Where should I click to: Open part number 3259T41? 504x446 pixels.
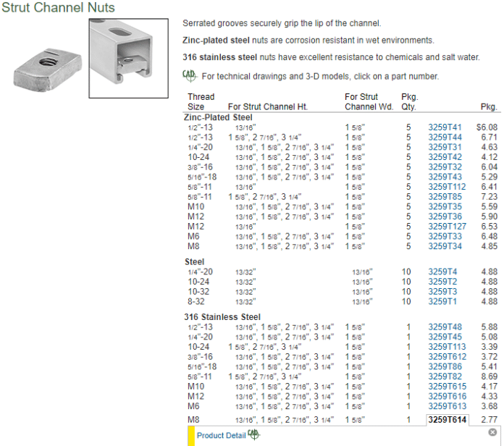tap(445, 127)
